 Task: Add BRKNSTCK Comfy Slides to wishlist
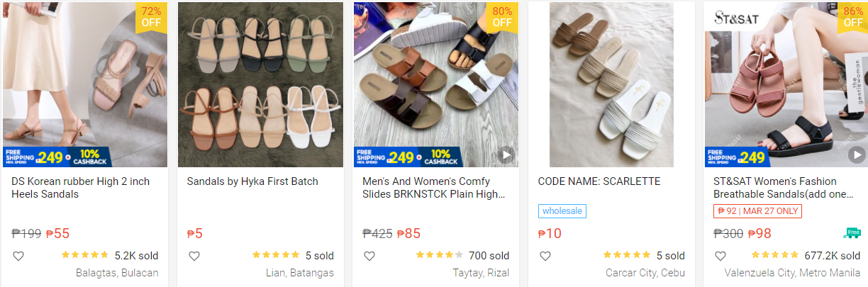369,256
